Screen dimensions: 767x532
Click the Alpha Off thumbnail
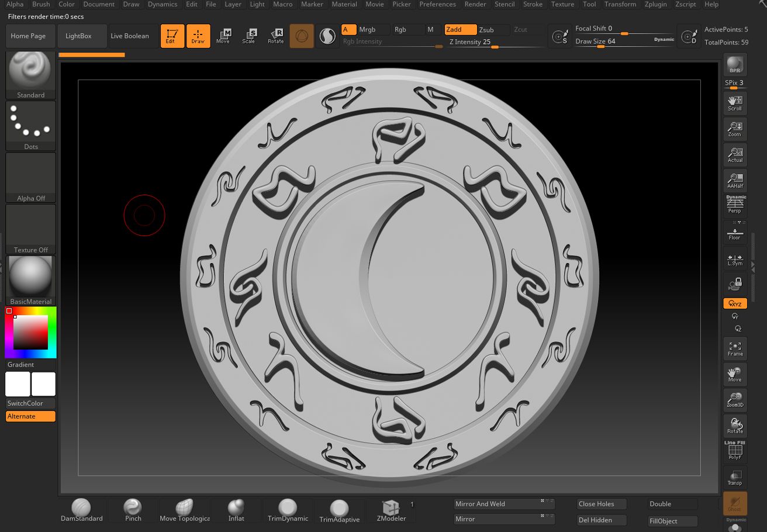point(30,178)
